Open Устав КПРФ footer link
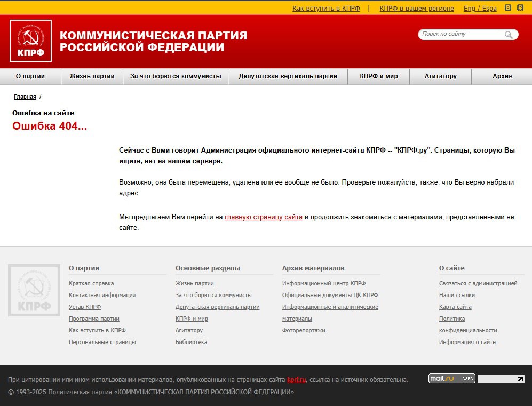 tap(85, 307)
